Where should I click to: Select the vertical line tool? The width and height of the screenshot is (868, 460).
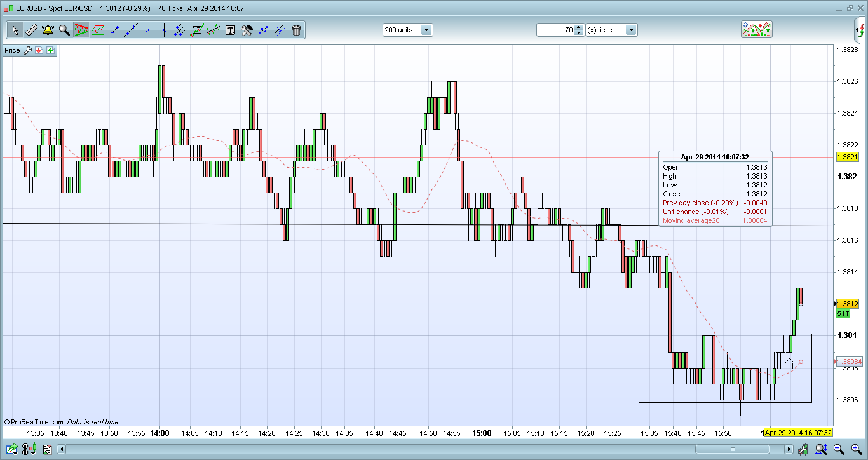point(164,30)
